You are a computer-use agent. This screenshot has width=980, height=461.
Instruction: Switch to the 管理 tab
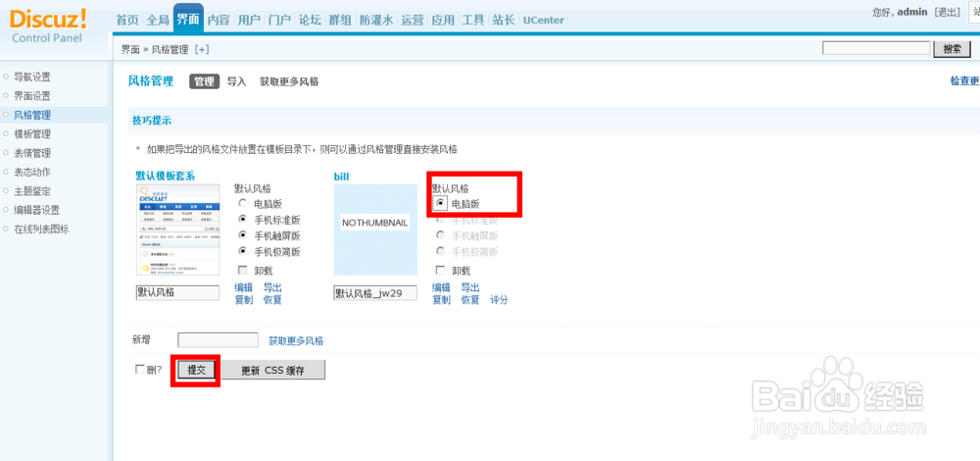tap(205, 81)
